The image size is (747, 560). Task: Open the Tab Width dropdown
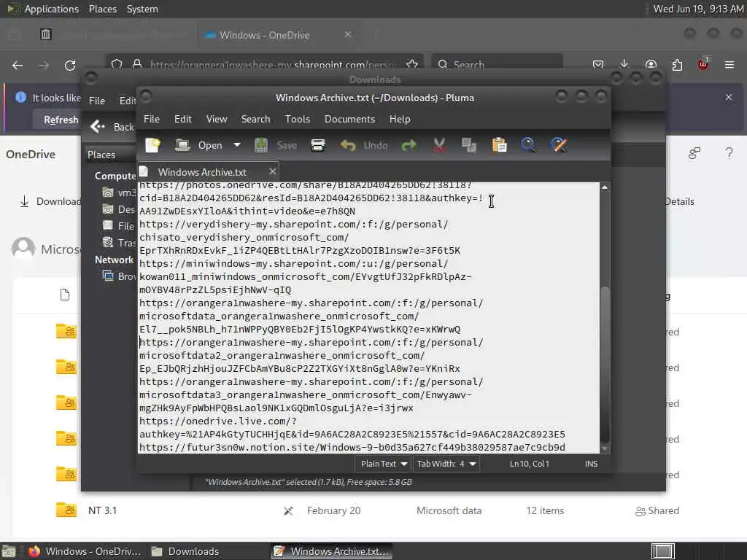(x=446, y=464)
